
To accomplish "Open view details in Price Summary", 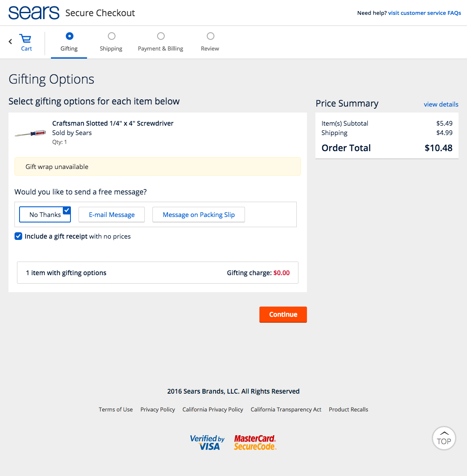I will pos(441,104).
